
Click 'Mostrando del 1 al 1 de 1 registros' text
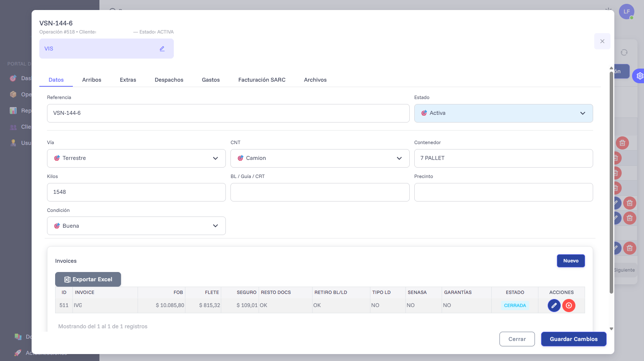[x=103, y=326]
